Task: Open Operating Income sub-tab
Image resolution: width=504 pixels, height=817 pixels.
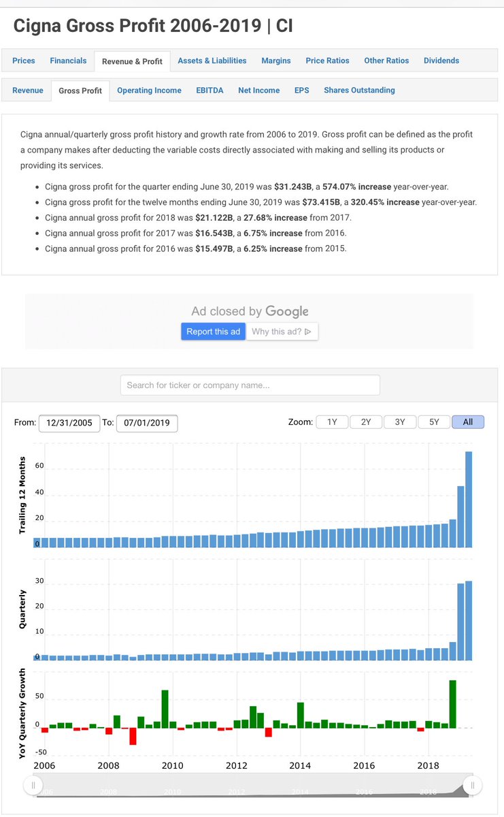Action: click(x=149, y=90)
